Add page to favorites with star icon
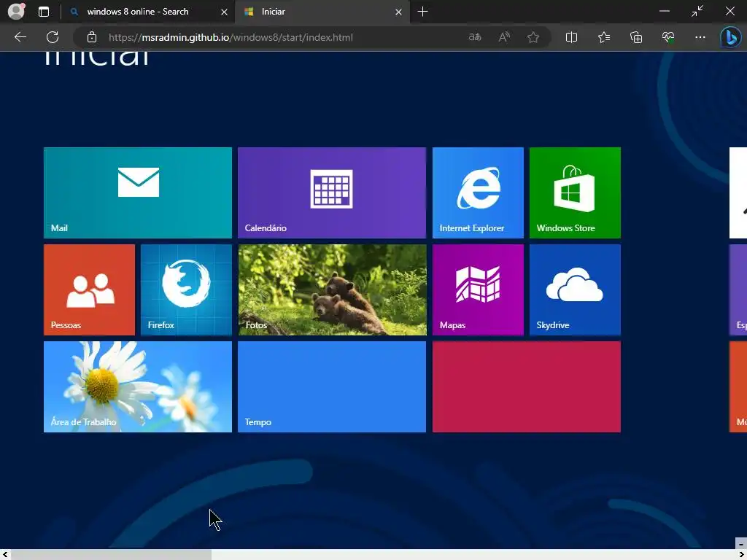This screenshot has height=560, width=747. [533, 37]
